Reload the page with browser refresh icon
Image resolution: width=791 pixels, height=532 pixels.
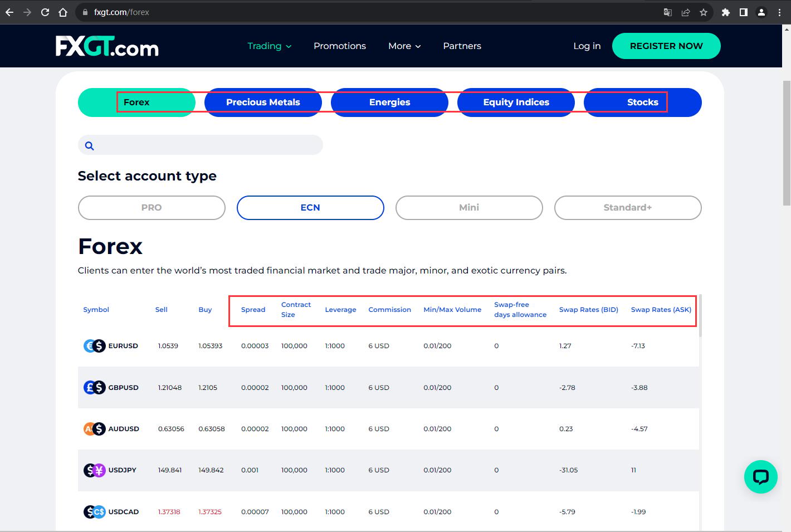pyautogui.click(x=45, y=12)
